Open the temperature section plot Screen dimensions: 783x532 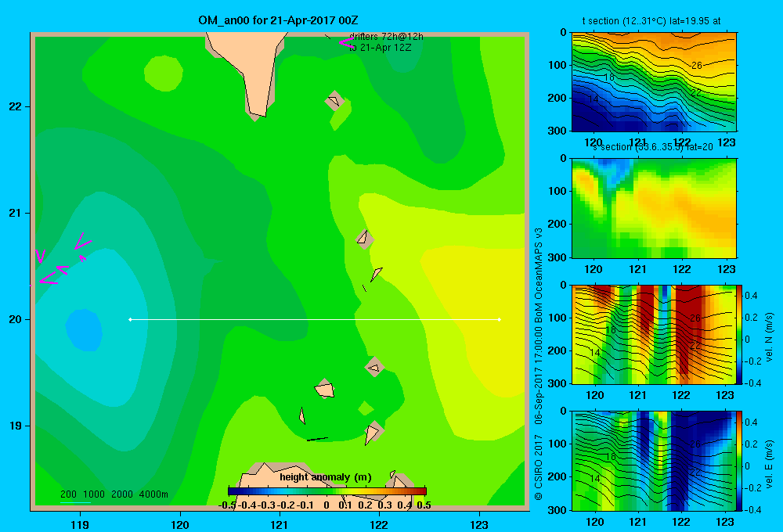coord(654,82)
